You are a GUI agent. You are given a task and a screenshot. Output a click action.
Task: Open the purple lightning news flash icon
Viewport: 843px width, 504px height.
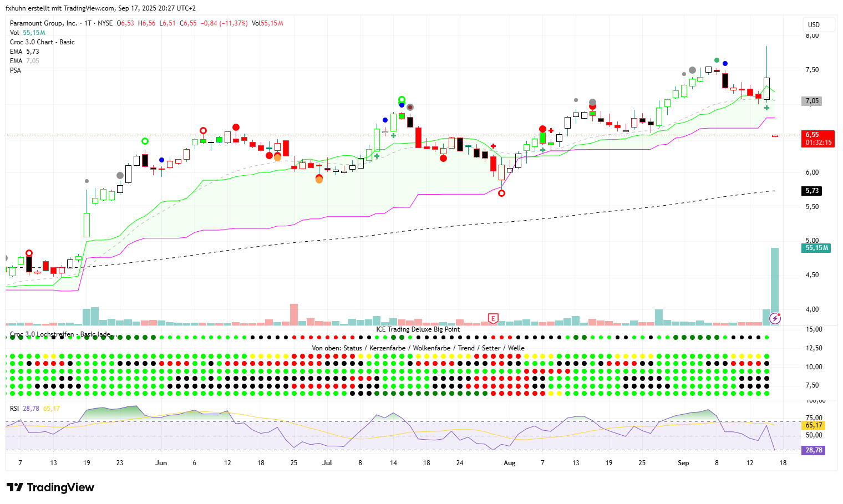pos(775,318)
